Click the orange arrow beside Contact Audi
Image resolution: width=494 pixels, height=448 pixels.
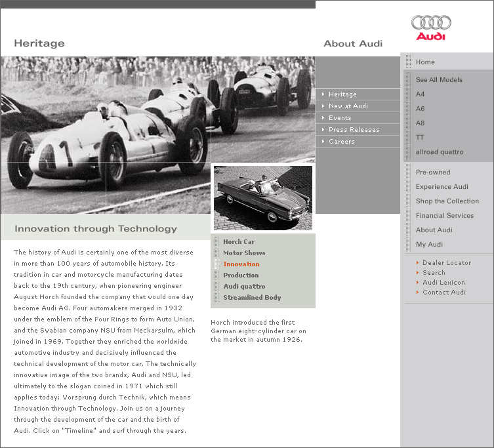(x=417, y=292)
